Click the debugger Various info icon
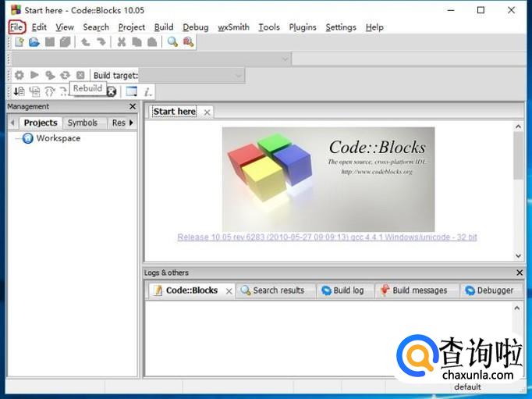The image size is (532, 399). pos(147,91)
